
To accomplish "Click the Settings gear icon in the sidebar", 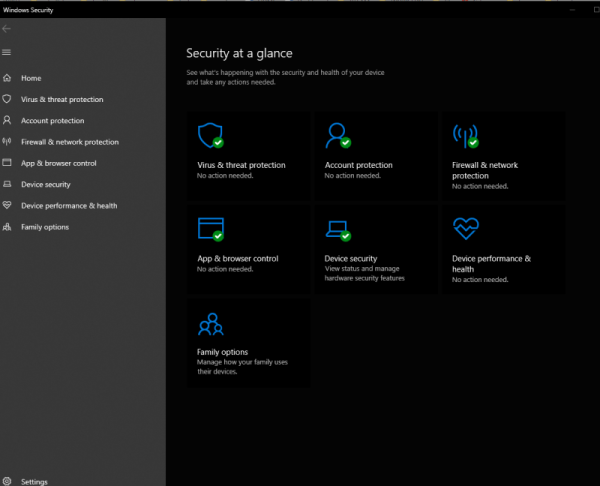I will [8, 481].
